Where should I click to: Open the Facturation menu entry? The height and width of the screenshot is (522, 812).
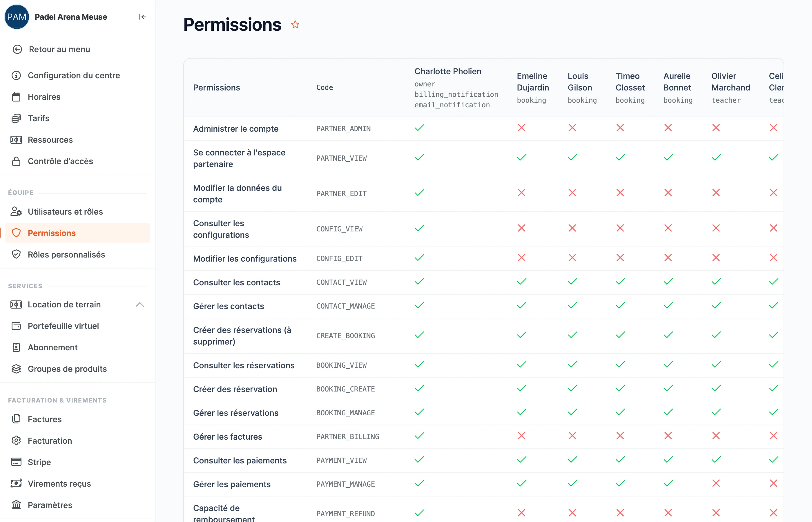pos(77,441)
